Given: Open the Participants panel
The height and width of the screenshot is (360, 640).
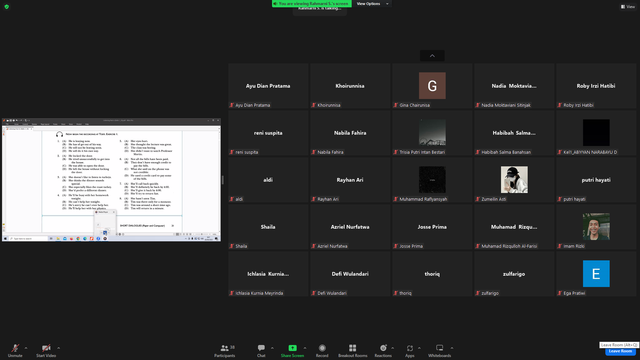Looking at the screenshot, I should point(224,350).
